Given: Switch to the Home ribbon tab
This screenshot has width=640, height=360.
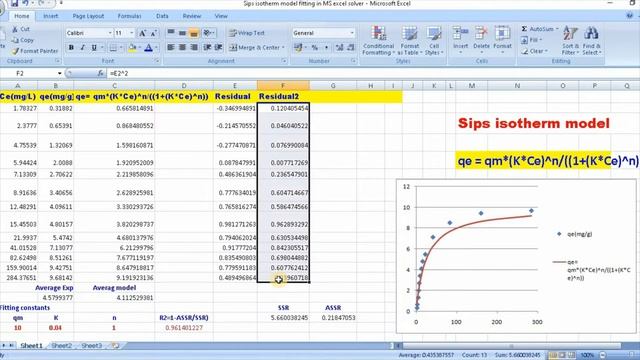Looking at the screenshot, I should (22, 16).
